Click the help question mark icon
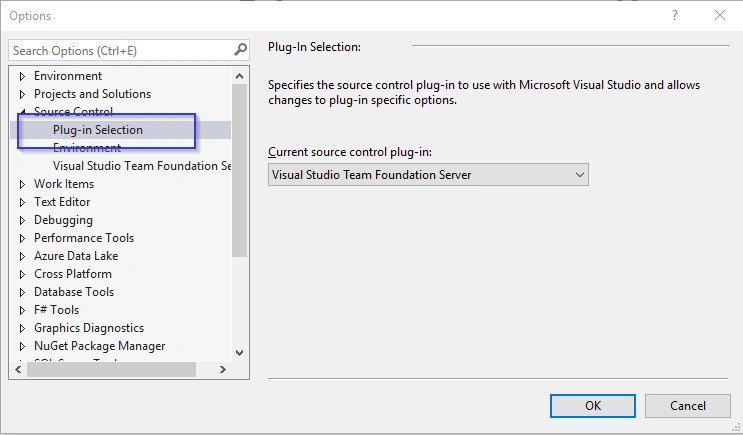 coord(675,15)
